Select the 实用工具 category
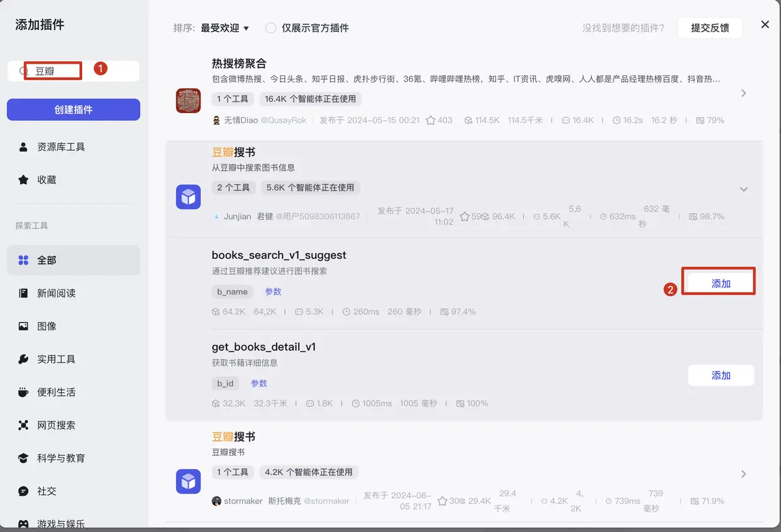The height and width of the screenshot is (532, 781). click(74, 359)
